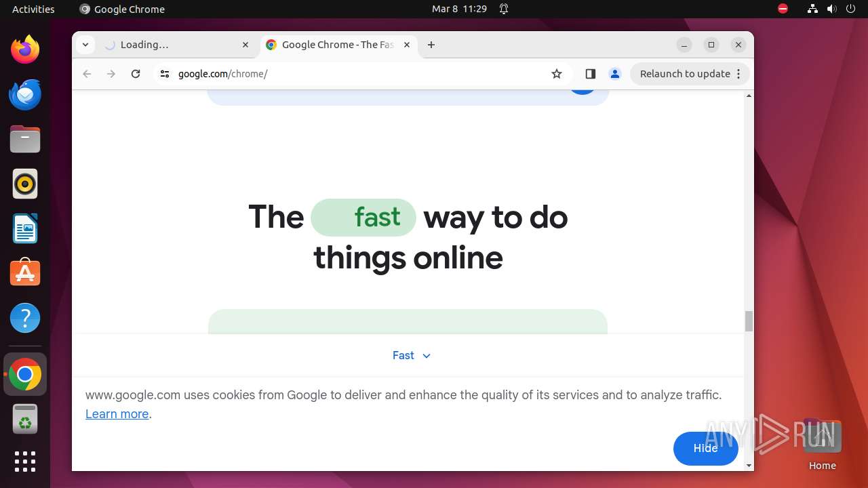Launch Thunderbird mail from the dock

pyautogui.click(x=25, y=94)
